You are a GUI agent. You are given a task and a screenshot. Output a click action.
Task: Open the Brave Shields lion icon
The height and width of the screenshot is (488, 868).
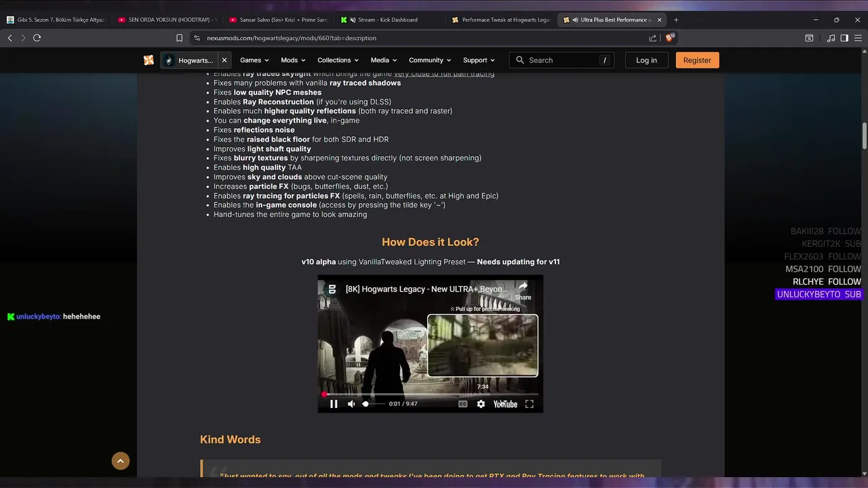670,38
